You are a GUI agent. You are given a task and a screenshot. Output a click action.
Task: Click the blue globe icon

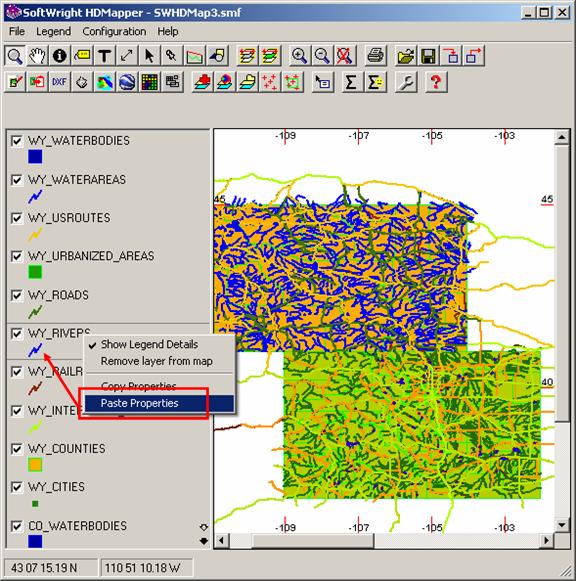pyautogui.click(x=127, y=82)
